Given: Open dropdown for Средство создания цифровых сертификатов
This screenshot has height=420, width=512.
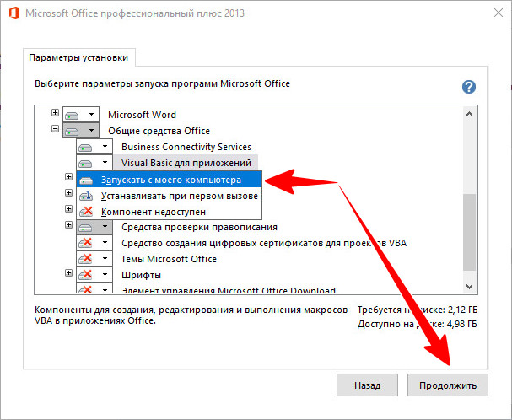Looking at the screenshot, I should click(94, 243).
